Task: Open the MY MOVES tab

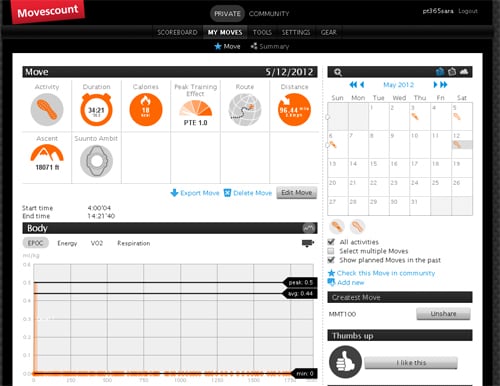Action: (x=225, y=32)
